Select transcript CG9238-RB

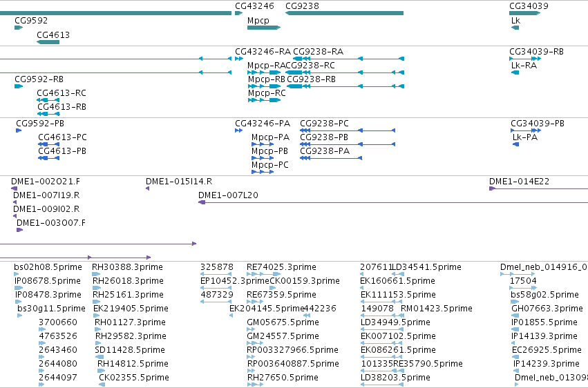click(311, 79)
